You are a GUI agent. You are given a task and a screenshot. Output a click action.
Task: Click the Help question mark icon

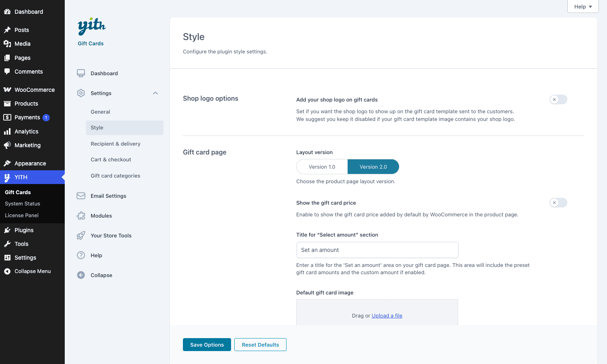[x=81, y=255]
